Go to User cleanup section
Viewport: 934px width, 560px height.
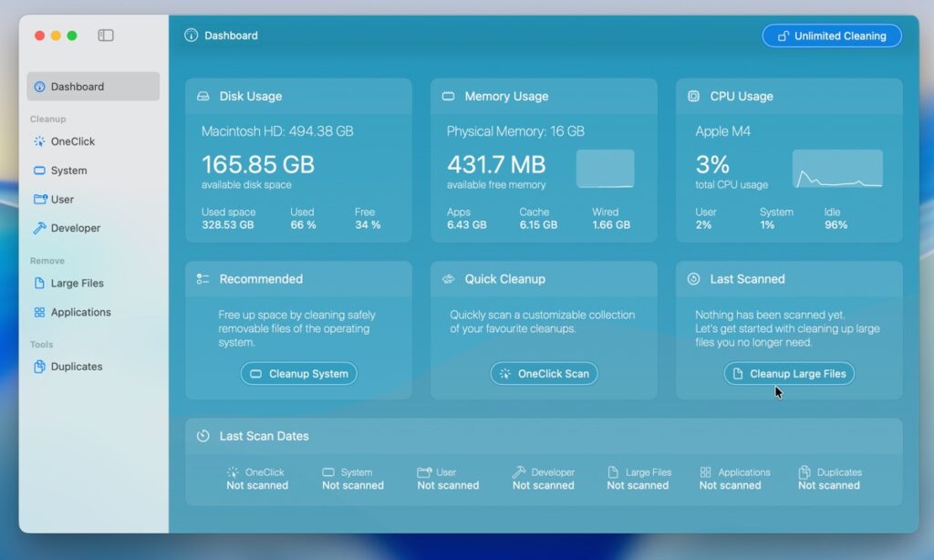tap(62, 200)
